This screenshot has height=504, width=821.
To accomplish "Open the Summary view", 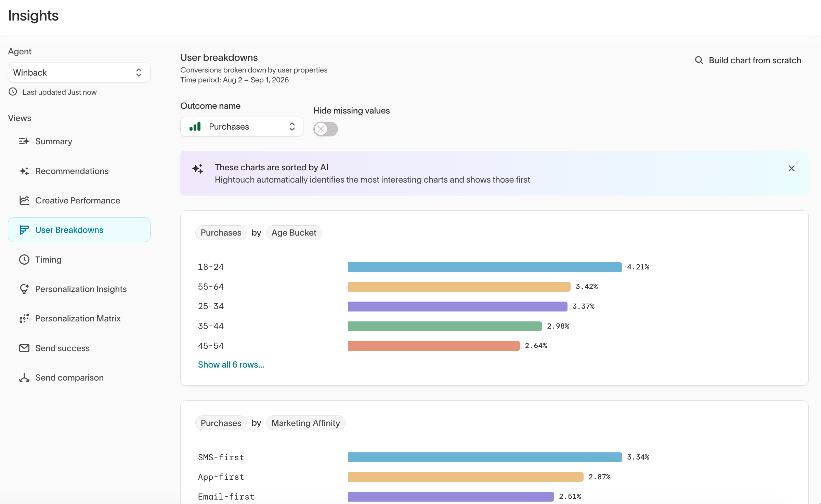I will click(x=79, y=141).
